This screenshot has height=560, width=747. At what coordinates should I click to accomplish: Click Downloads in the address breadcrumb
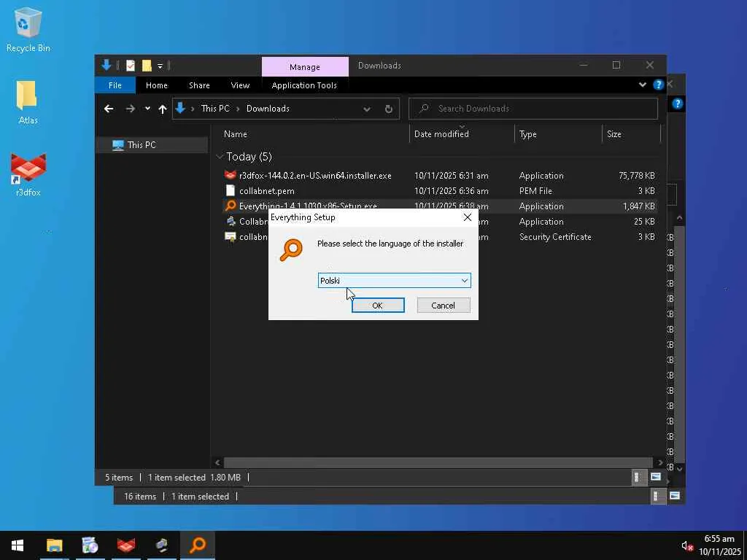pos(268,109)
